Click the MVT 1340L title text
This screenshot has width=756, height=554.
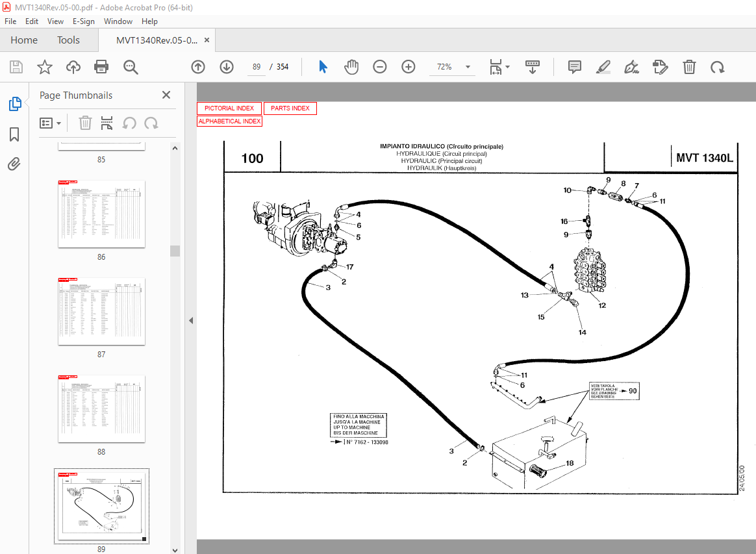(705, 158)
